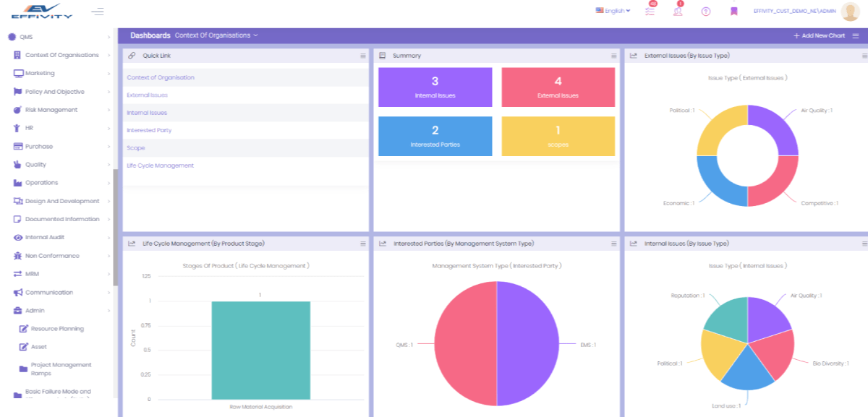Open the Quick Link panel menu icon
868x417 pixels.
point(363,56)
